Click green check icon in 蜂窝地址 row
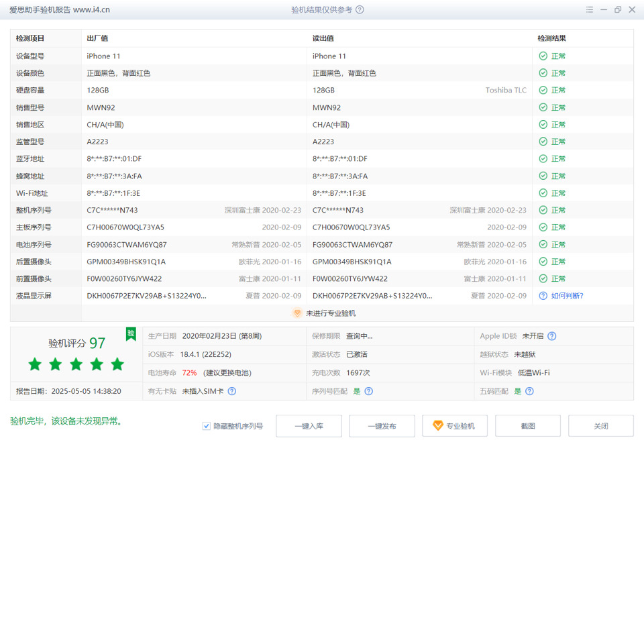 tap(543, 176)
